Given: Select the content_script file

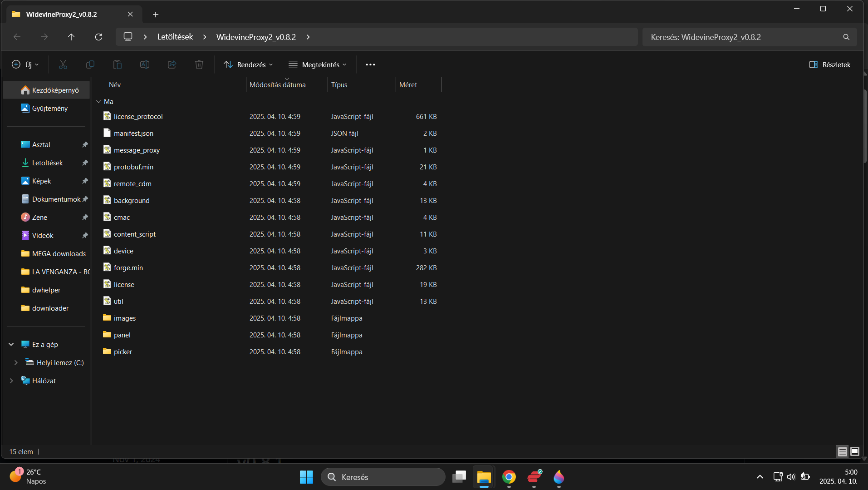Looking at the screenshot, I should click(134, 234).
